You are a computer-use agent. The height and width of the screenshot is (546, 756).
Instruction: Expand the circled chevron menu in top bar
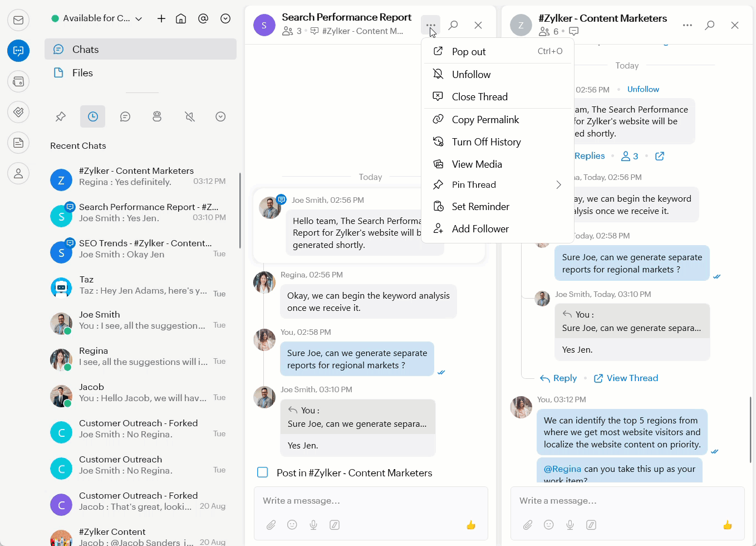(x=225, y=18)
